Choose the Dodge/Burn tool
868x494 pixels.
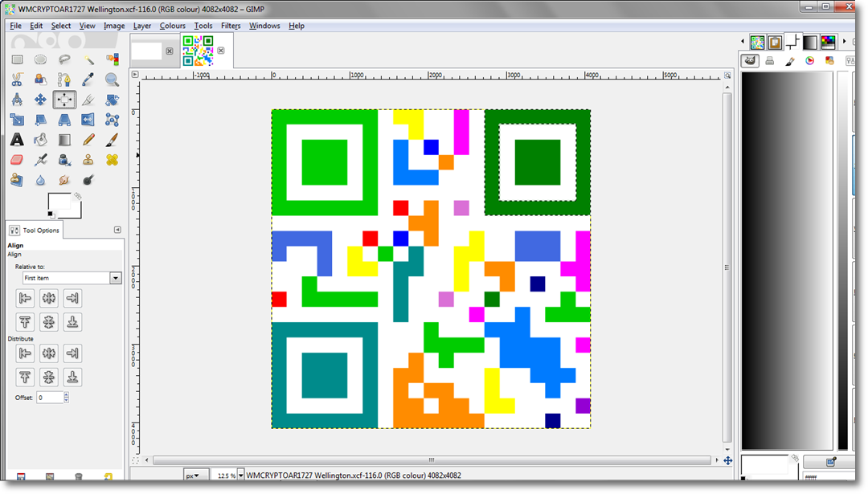pos(88,180)
